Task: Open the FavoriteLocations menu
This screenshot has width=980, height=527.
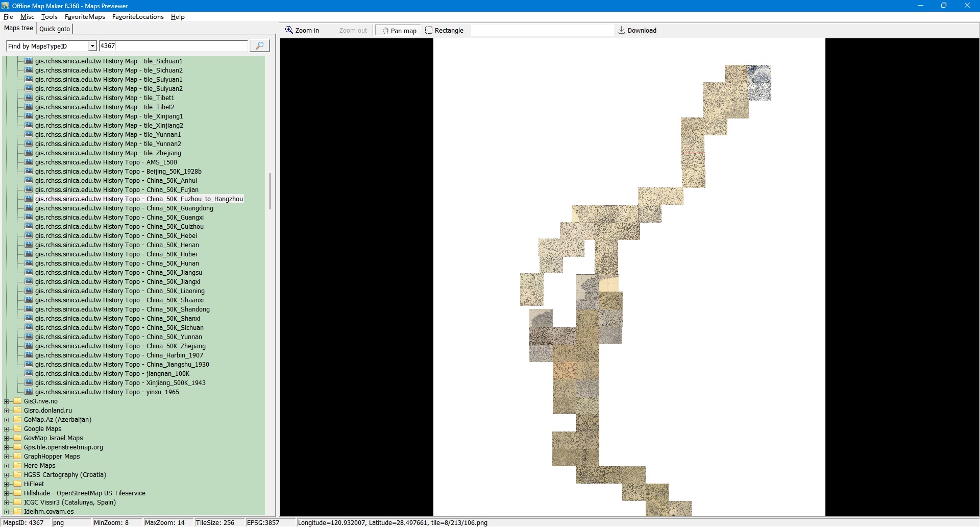Action: (138, 17)
